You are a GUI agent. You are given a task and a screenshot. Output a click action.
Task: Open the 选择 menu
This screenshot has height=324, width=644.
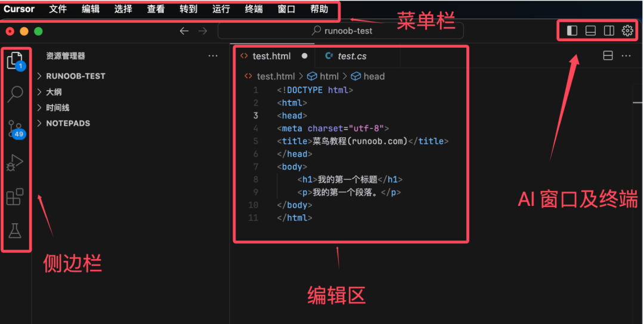(x=123, y=9)
